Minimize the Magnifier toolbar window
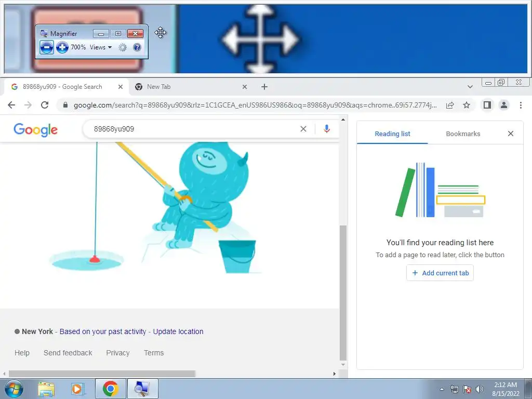Screen dimensions: 532x399 click(101, 34)
